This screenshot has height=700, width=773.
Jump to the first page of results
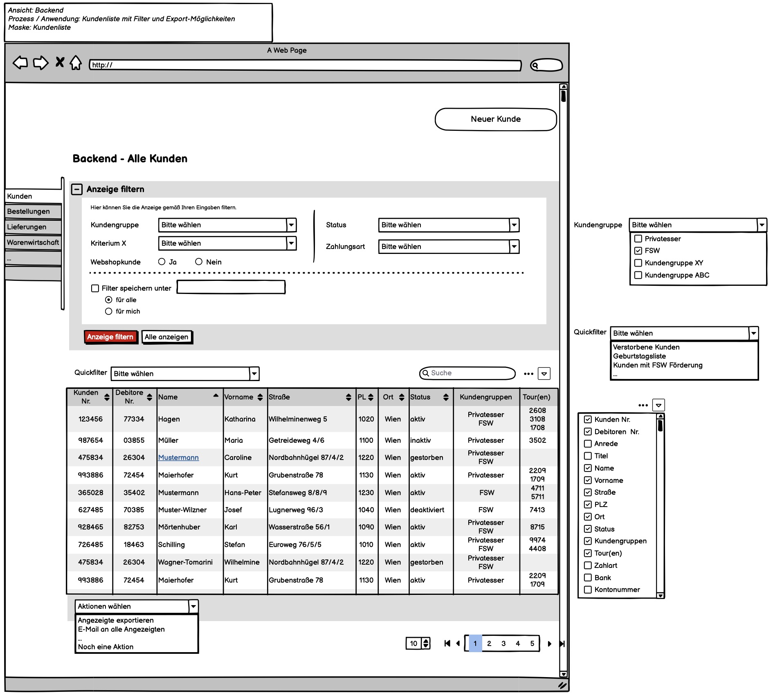tap(447, 644)
